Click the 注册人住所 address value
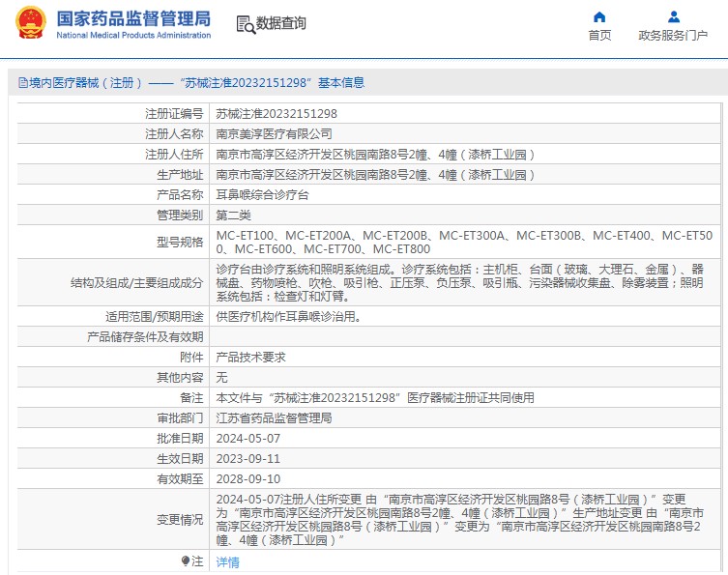This screenshot has width=728, height=575. [375, 155]
